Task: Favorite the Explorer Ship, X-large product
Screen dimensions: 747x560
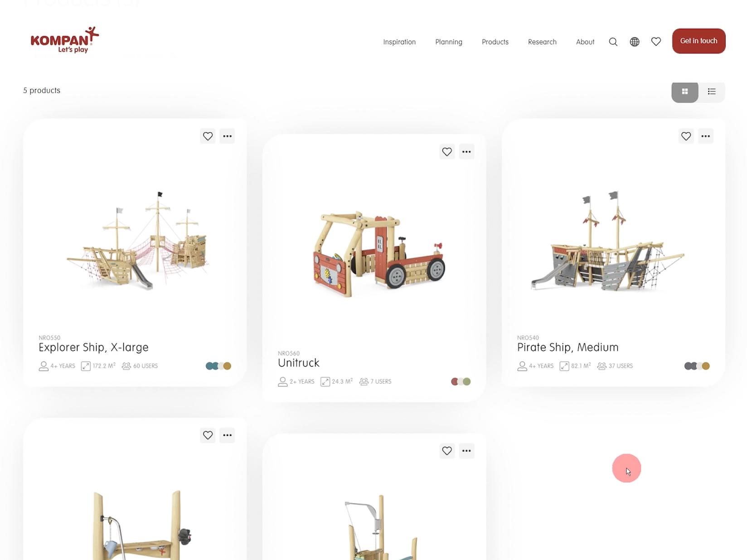Action: coord(208,136)
